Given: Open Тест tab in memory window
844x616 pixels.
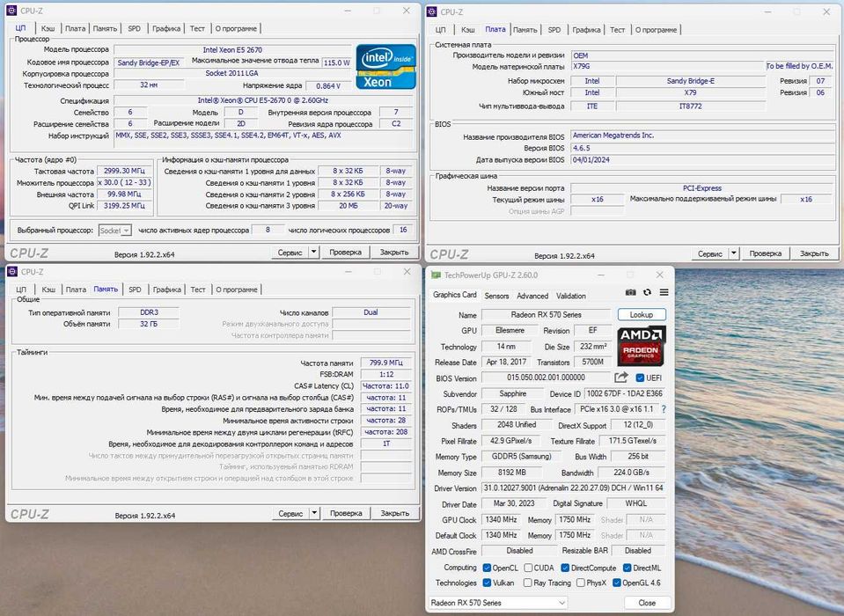Looking at the screenshot, I should [x=197, y=290].
